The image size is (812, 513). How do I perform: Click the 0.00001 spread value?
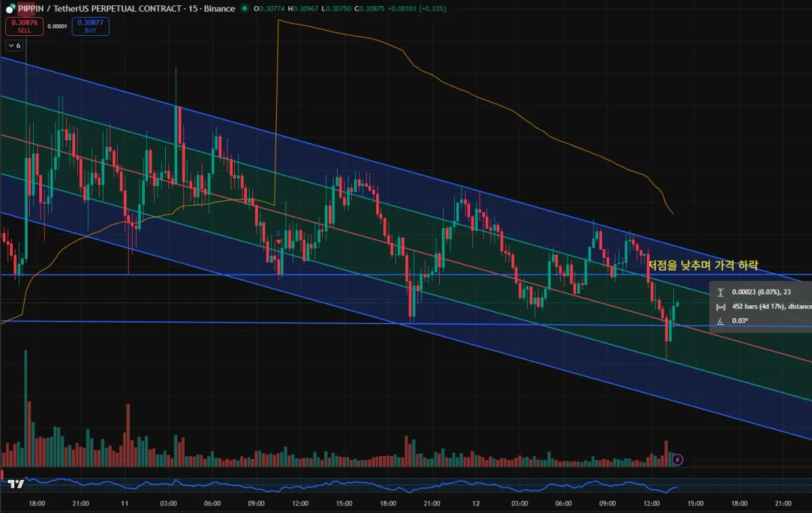pyautogui.click(x=58, y=26)
